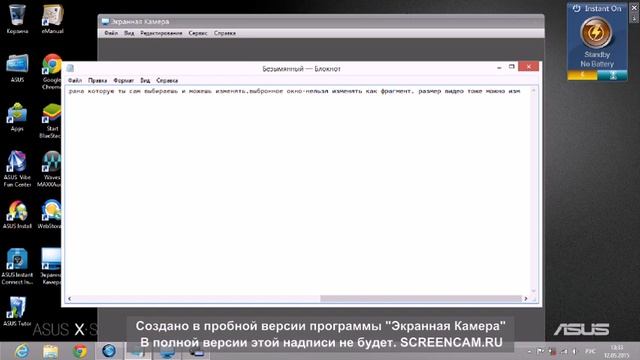Open the ASUS Tutor desktop icon
Screen dimensions: 640x360
pos(17,311)
